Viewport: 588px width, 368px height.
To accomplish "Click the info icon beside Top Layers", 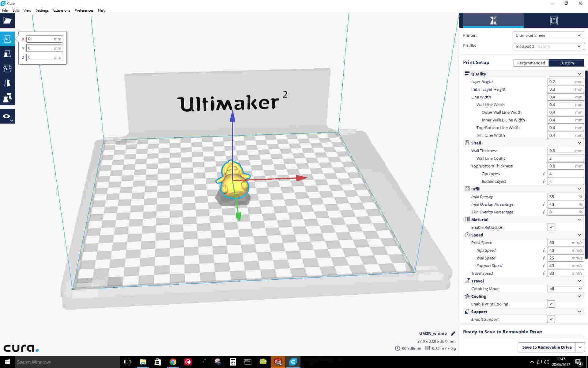I will pyautogui.click(x=544, y=174).
